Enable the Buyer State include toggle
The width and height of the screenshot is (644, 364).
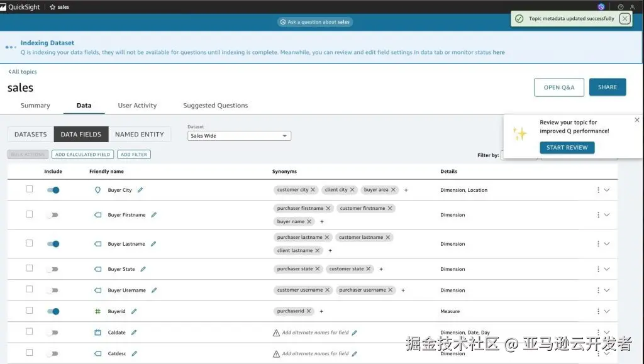pyautogui.click(x=53, y=269)
